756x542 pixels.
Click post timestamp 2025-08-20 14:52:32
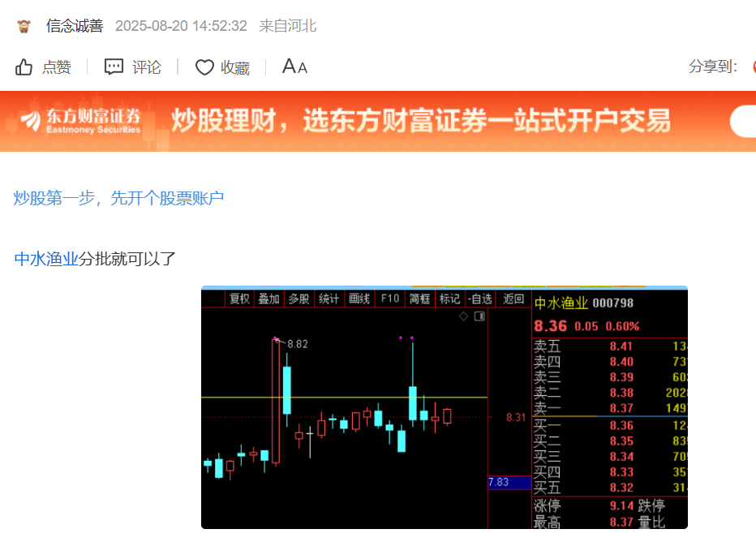pyautogui.click(x=181, y=25)
